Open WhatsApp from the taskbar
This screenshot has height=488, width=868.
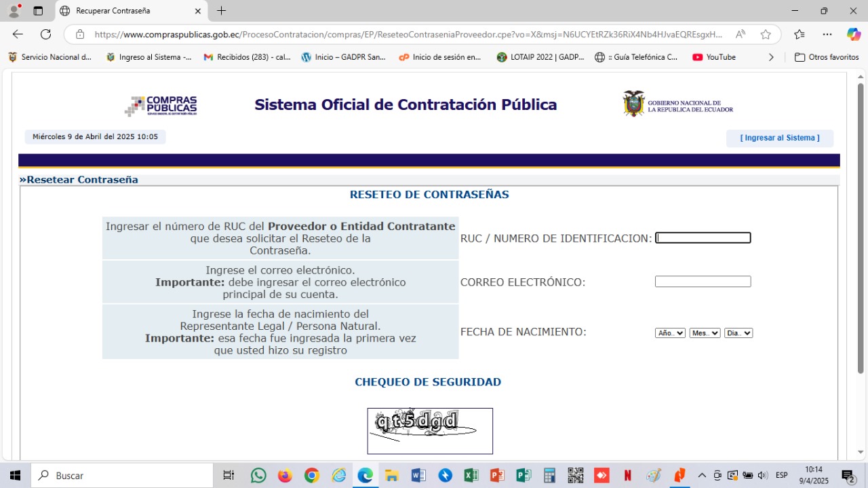(x=258, y=475)
